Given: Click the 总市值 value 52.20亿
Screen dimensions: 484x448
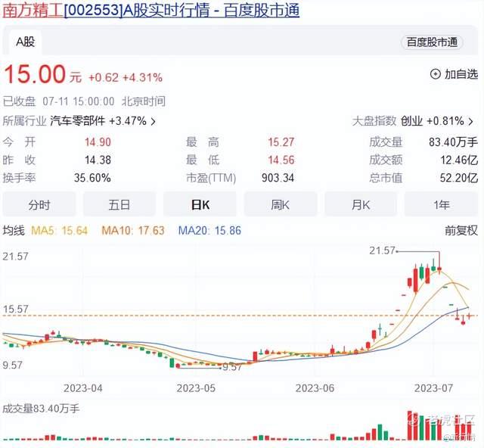Looking at the screenshot, I should coord(459,178).
